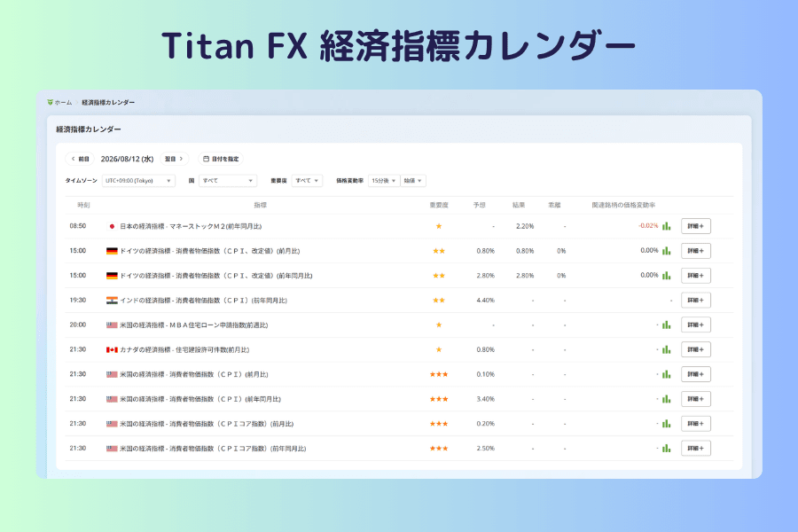The height and width of the screenshot is (532, 798).
Task: Click the 2.20% result value
Action: 525,226
